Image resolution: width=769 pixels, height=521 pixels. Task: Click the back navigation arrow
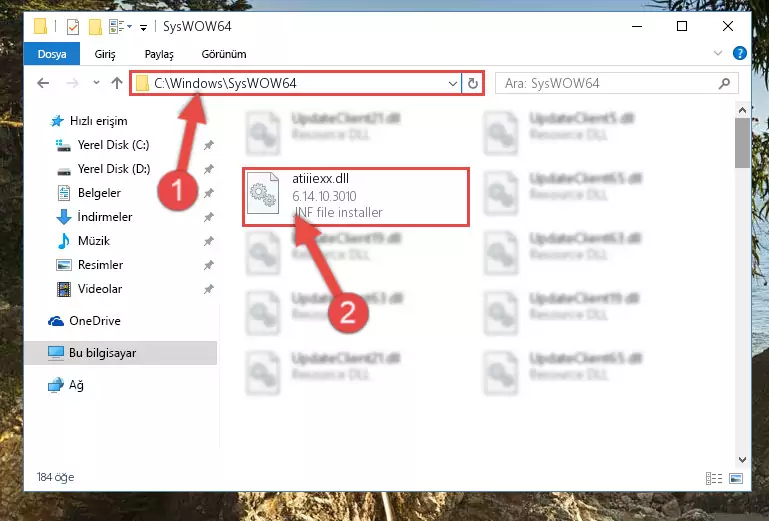(x=43, y=83)
